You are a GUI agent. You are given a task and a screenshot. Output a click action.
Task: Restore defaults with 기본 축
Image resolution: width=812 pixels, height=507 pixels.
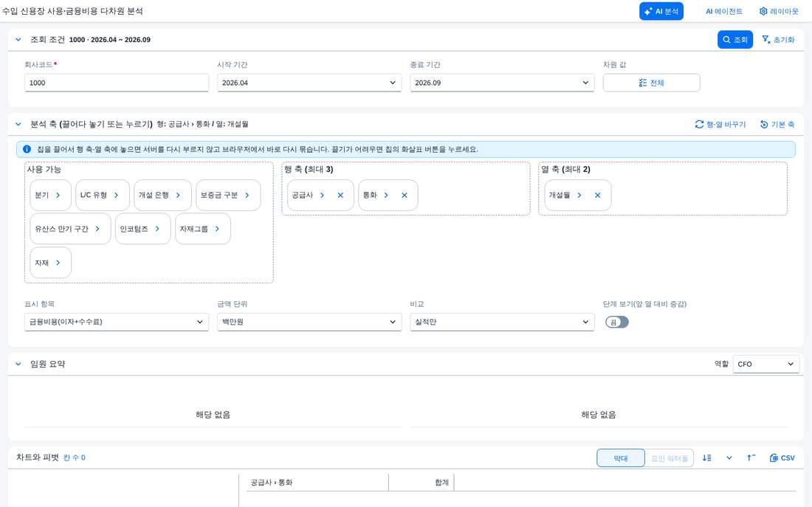click(777, 124)
